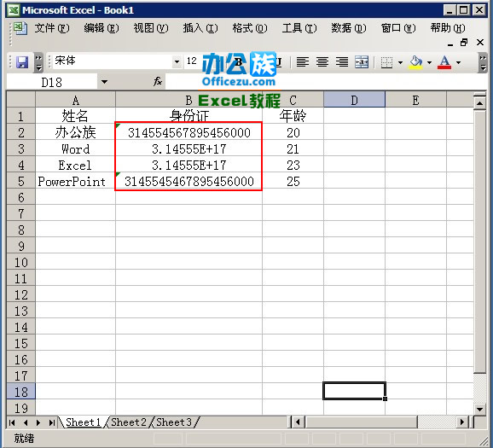Open the 格式 menu
493x448 pixels.
[250, 28]
